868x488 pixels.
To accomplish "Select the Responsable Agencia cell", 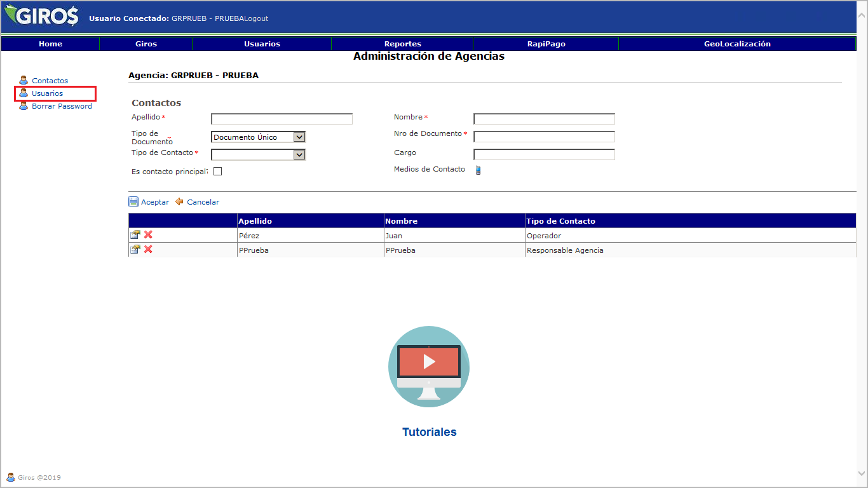I will pyautogui.click(x=690, y=250).
